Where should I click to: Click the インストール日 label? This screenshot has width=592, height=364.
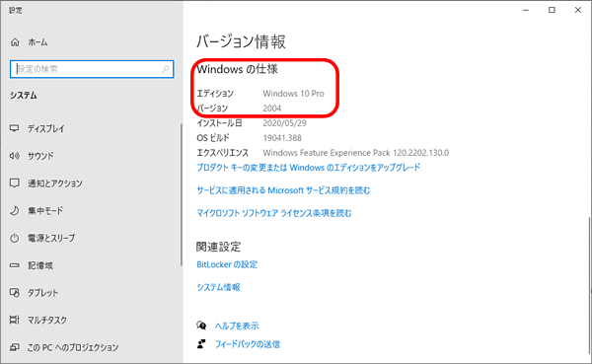pos(219,123)
